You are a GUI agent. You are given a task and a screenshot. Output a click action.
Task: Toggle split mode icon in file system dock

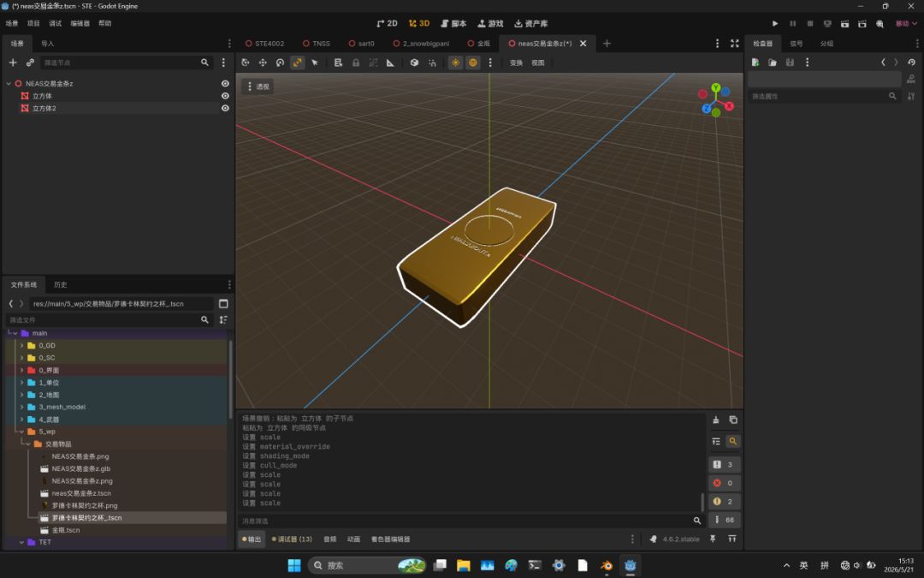tap(223, 304)
